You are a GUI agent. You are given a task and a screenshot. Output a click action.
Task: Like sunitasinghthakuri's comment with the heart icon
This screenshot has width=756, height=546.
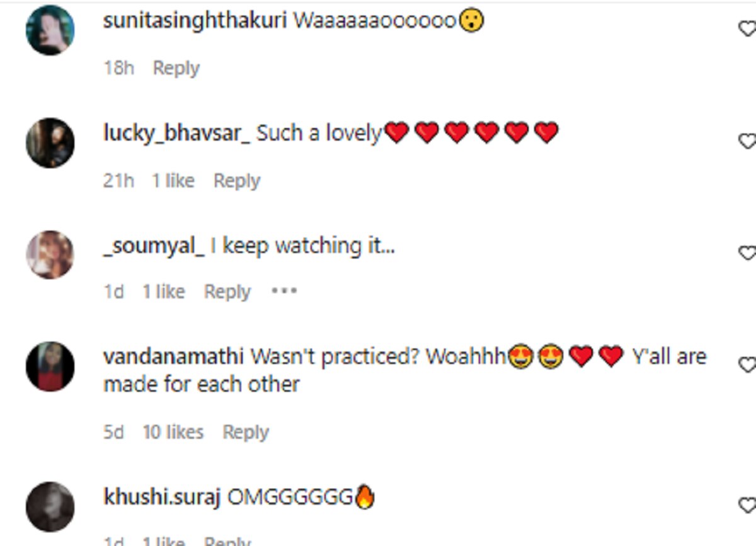[748, 29]
